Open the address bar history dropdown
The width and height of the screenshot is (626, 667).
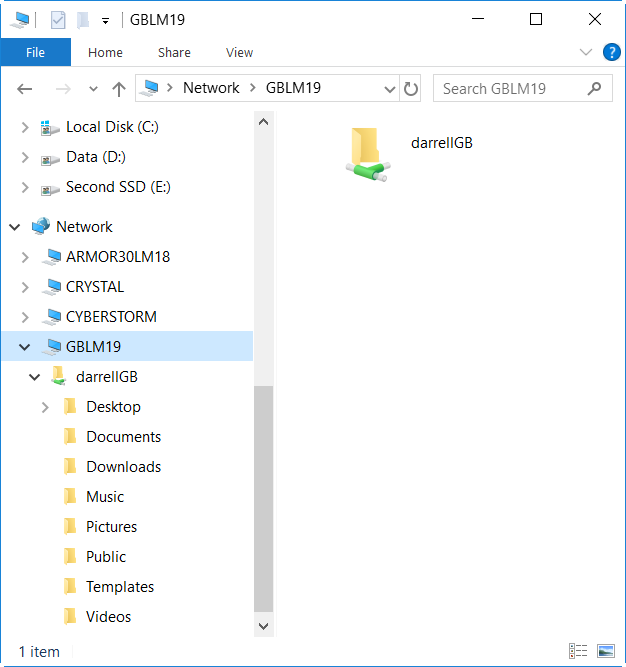point(390,88)
